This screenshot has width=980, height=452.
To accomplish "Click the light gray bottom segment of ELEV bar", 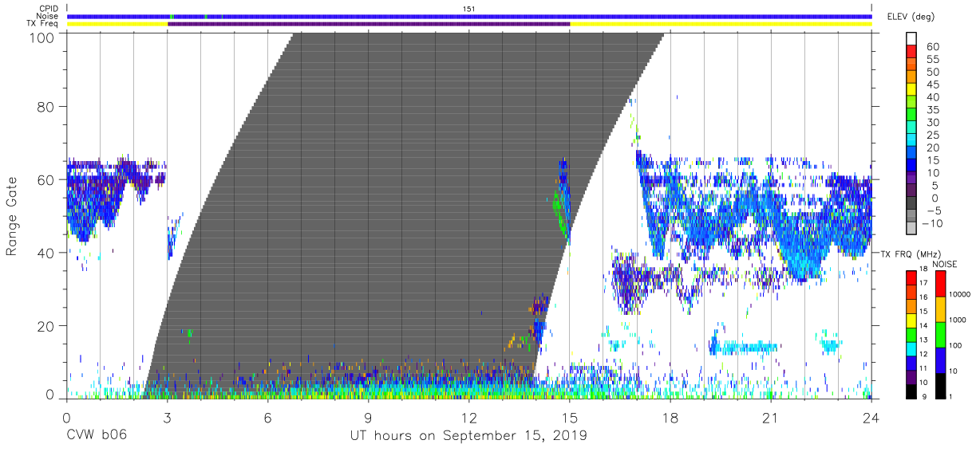I will (x=911, y=229).
